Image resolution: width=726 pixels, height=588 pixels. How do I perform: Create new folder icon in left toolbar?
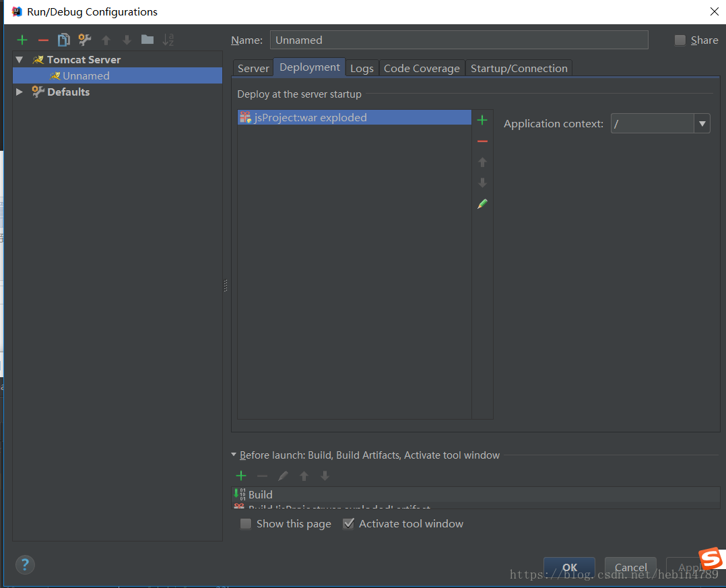click(x=147, y=40)
